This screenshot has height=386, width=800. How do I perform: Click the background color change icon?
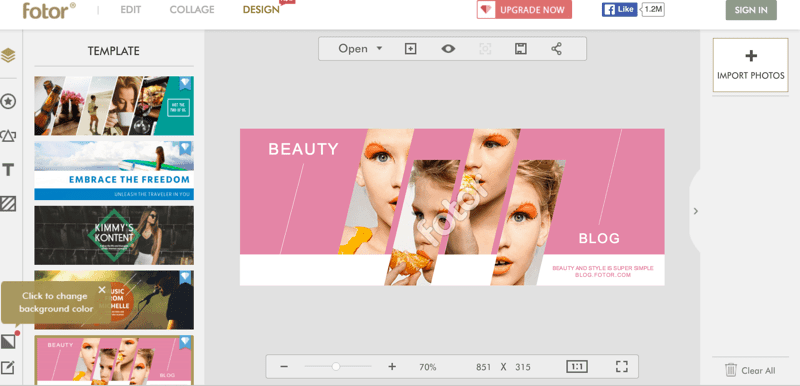point(8,341)
